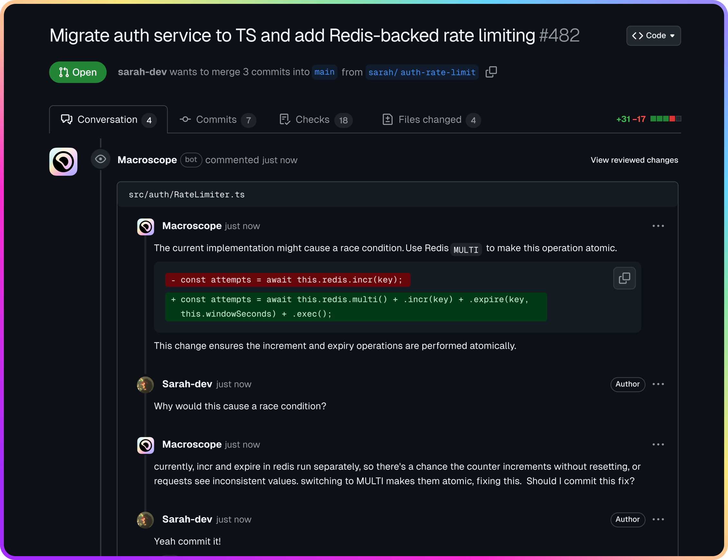Screen dimensions: 728x560
Task: Switch to the Commits tab
Action: (x=218, y=120)
